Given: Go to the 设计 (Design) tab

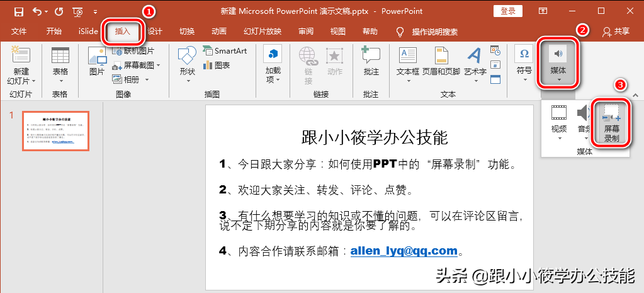Looking at the screenshot, I should pos(155,32).
